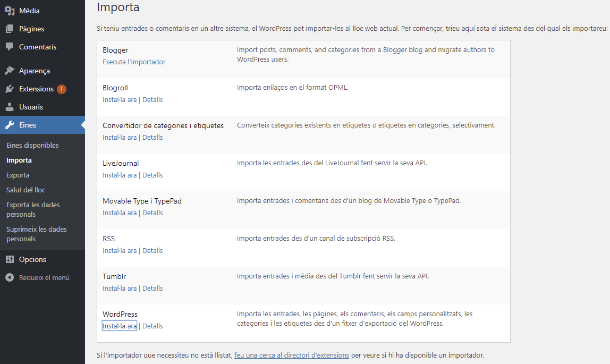Click the Usuaris person icon
This screenshot has height=364, width=610.
tap(10, 107)
